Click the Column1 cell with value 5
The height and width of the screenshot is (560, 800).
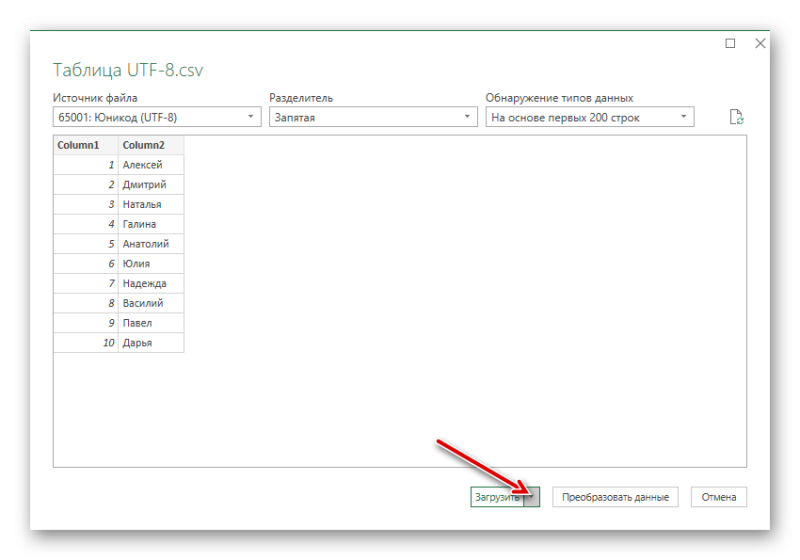point(86,244)
